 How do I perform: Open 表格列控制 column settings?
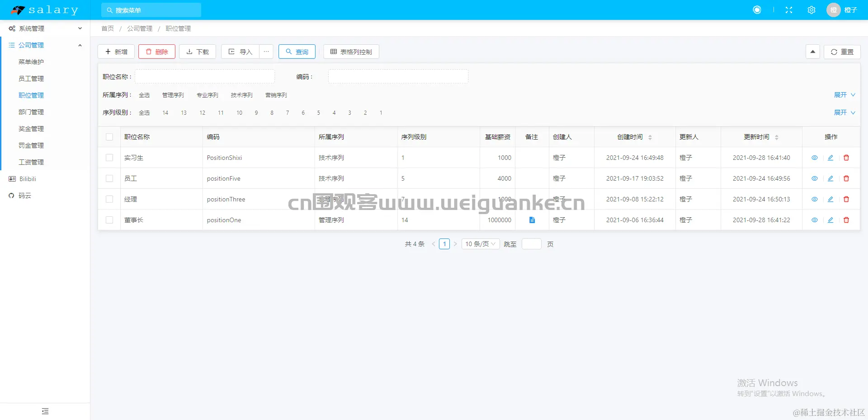click(x=351, y=51)
